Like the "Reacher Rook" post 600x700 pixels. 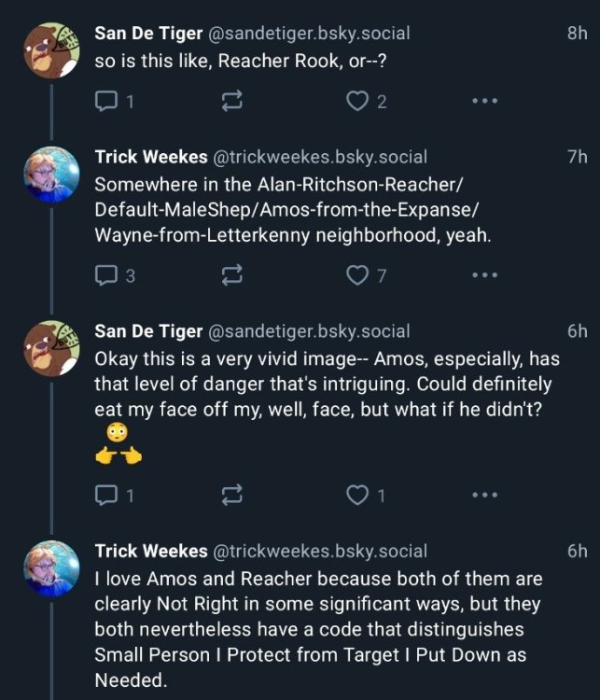[358, 103]
